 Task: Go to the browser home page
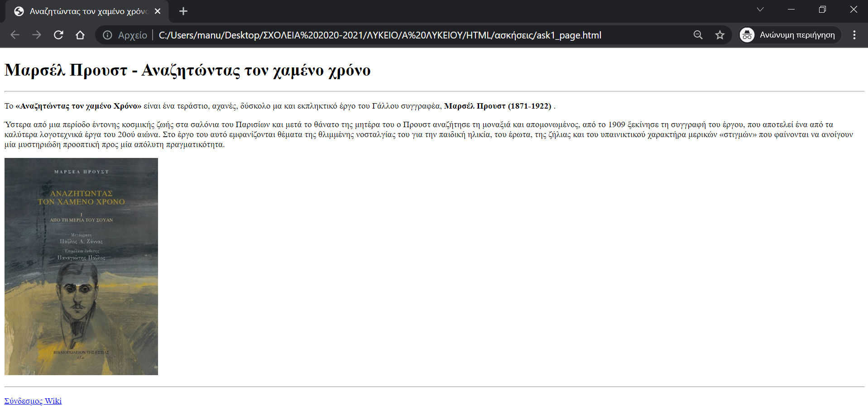(x=80, y=35)
